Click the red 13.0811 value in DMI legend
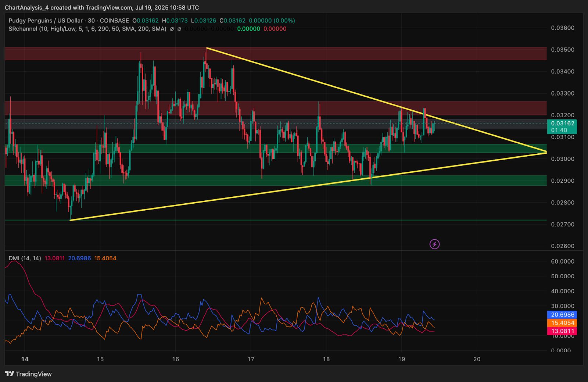This screenshot has width=588, height=382. tap(54, 258)
